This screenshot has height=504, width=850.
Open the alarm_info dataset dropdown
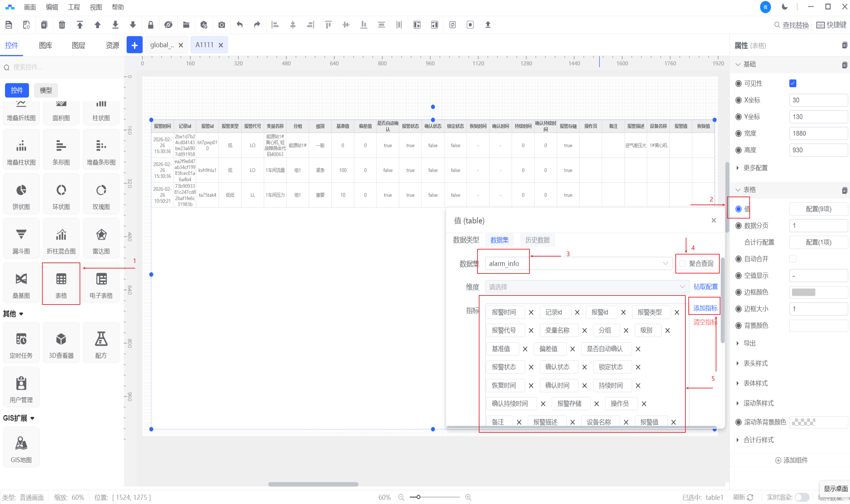(x=578, y=263)
